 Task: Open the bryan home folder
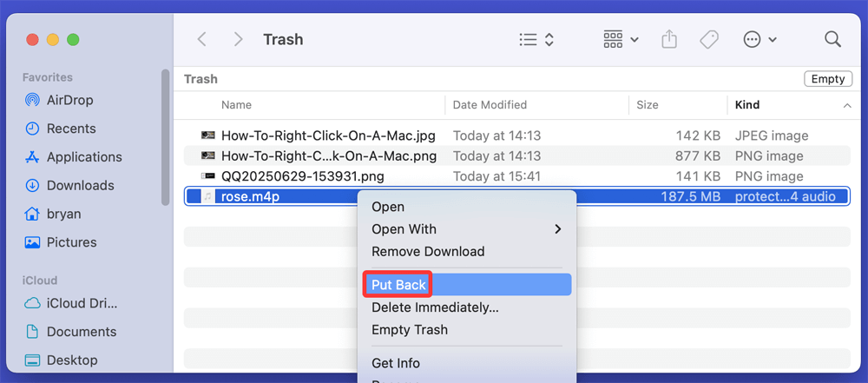[x=53, y=214]
